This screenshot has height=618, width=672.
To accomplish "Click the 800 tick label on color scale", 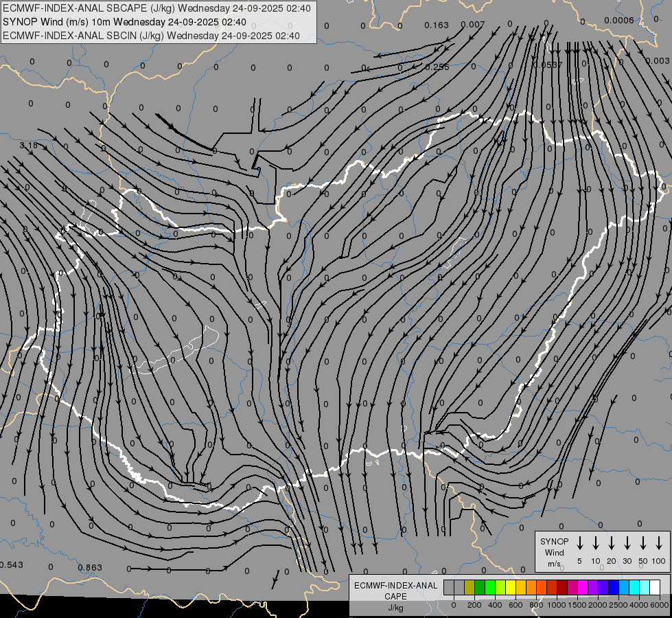I will point(536,605).
